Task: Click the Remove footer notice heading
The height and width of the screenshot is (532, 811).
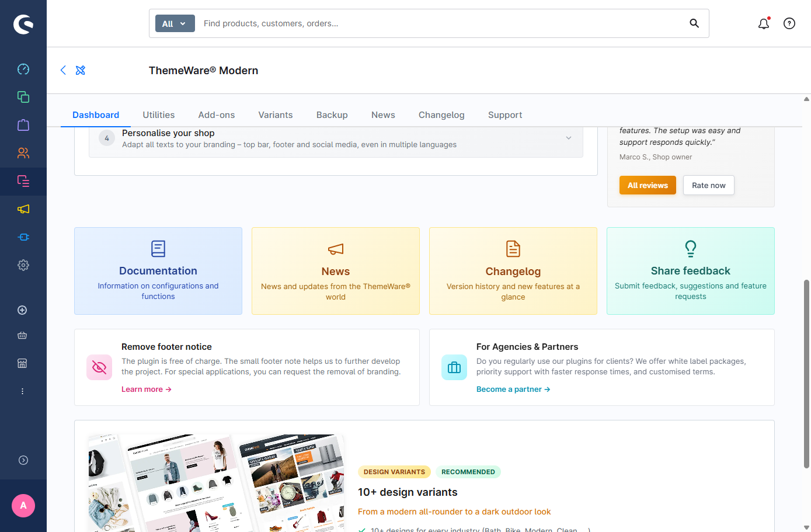Action: point(166,347)
